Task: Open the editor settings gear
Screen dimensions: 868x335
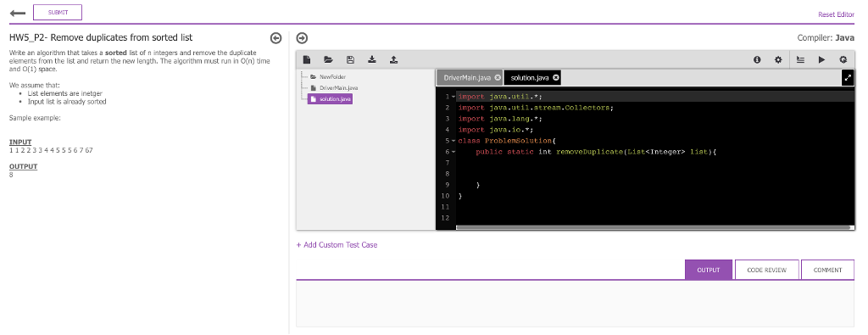Action: click(778, 60)
